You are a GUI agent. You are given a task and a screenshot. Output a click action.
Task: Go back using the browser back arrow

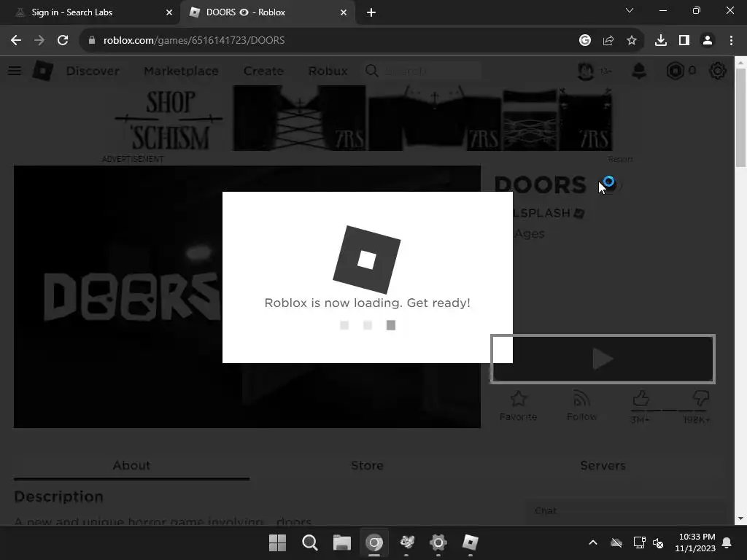coord(16,41)
